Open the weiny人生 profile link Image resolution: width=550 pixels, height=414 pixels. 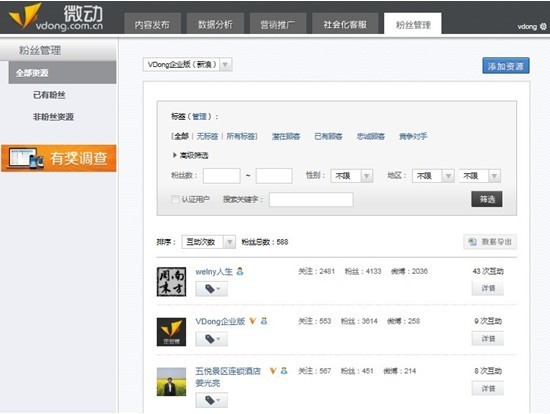click(x=214, y=272)
